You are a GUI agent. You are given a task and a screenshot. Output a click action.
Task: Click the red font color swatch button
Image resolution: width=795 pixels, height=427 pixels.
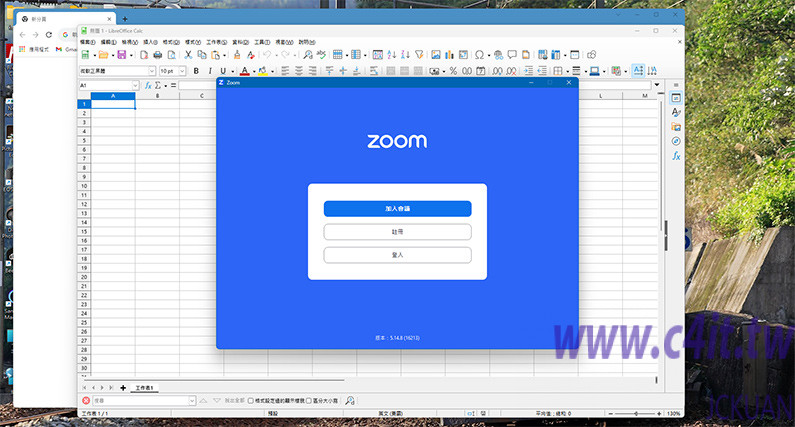pyautogui.click(x=245, y=71)
